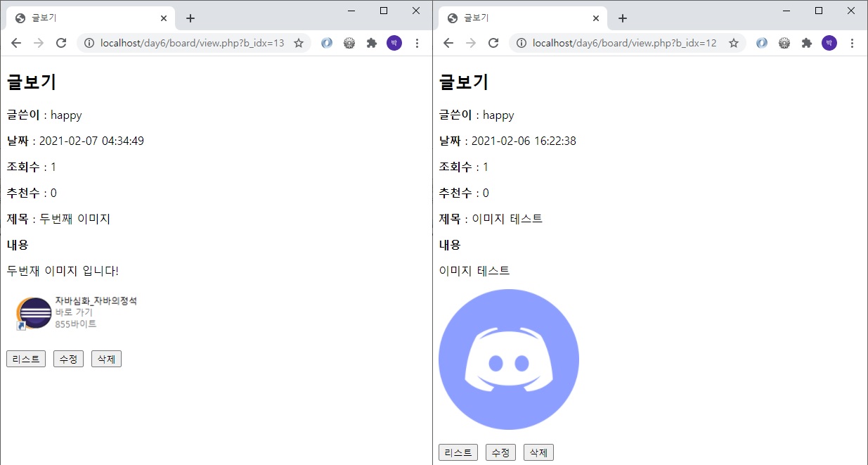Click date text 2021-02-07 04:34:49
This screenshot has height=465, width=868.
pos(91,141)
